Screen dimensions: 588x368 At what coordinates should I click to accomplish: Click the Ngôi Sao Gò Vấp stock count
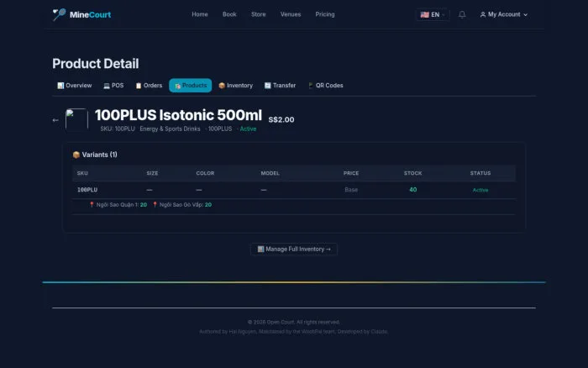pos(208,205)
